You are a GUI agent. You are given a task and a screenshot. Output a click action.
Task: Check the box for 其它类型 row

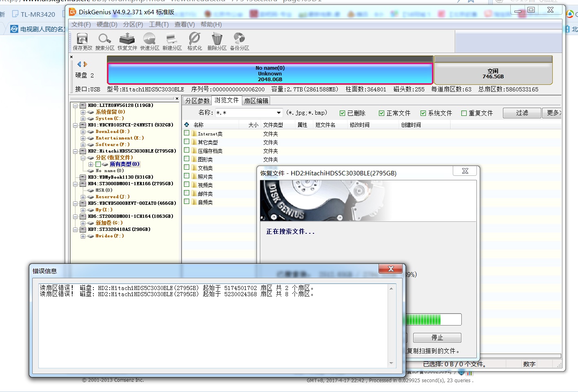tap(187, 142)
